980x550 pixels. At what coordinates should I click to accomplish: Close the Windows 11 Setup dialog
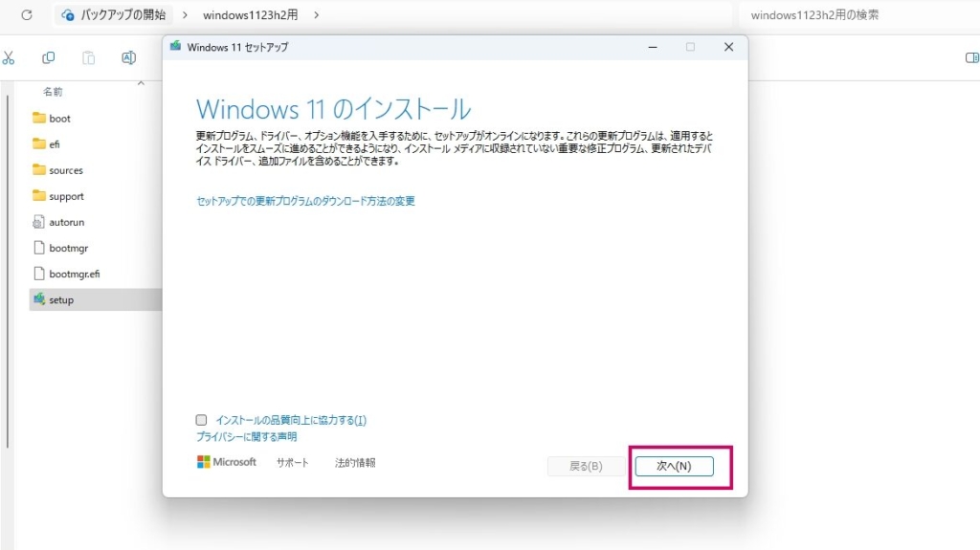728,47
